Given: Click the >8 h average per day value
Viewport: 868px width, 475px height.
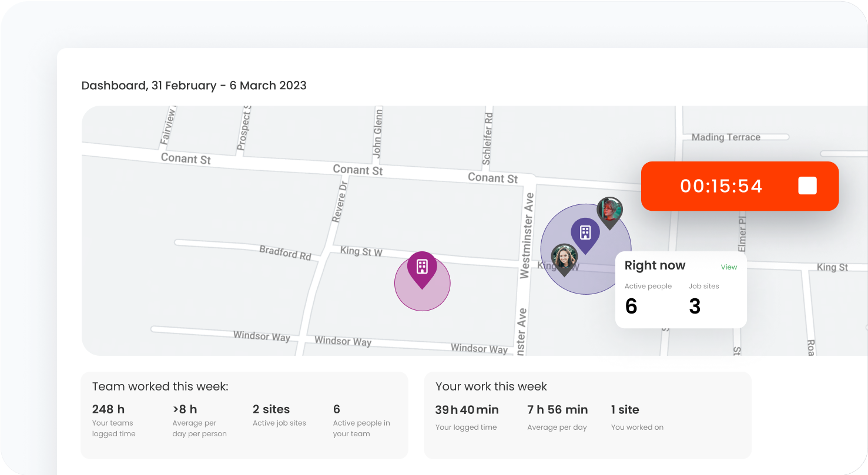Looking at the screenshot, I should 185,409.
